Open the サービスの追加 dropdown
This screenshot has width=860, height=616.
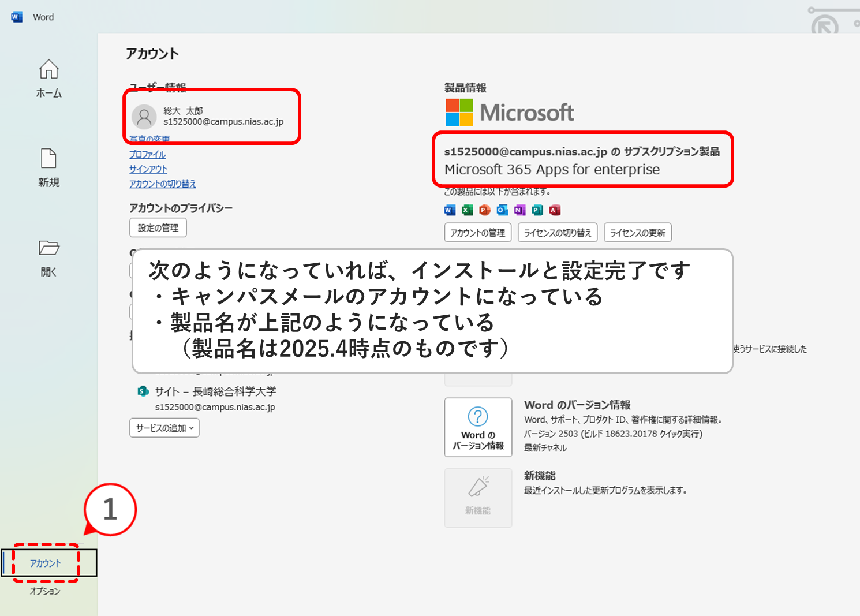click(164, 428)
